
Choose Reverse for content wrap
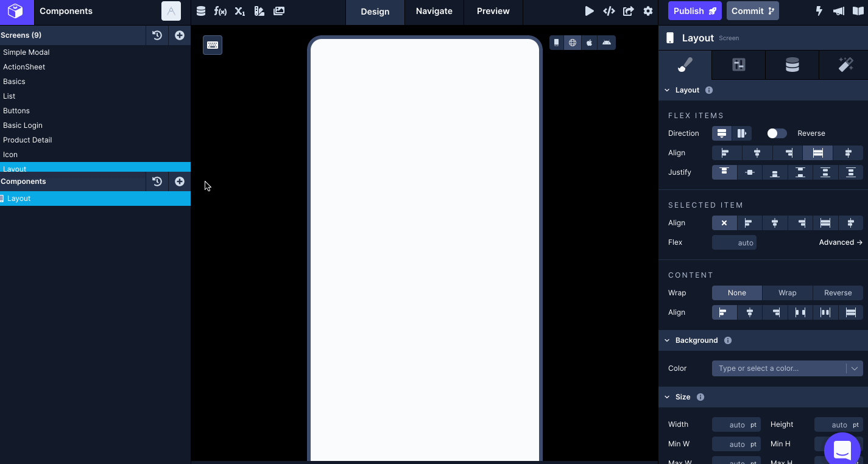[838, 293]
